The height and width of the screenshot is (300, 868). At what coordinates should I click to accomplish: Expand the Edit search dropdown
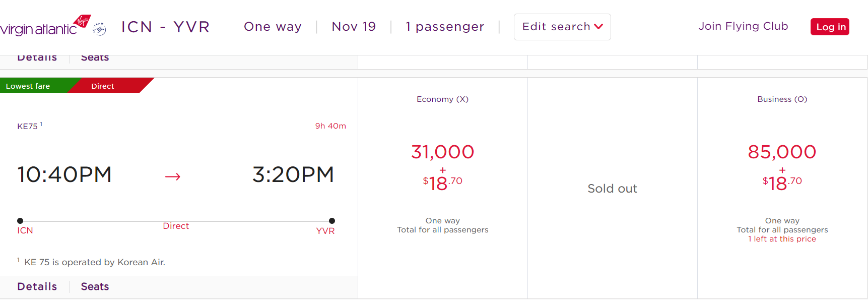click(562, 27)
